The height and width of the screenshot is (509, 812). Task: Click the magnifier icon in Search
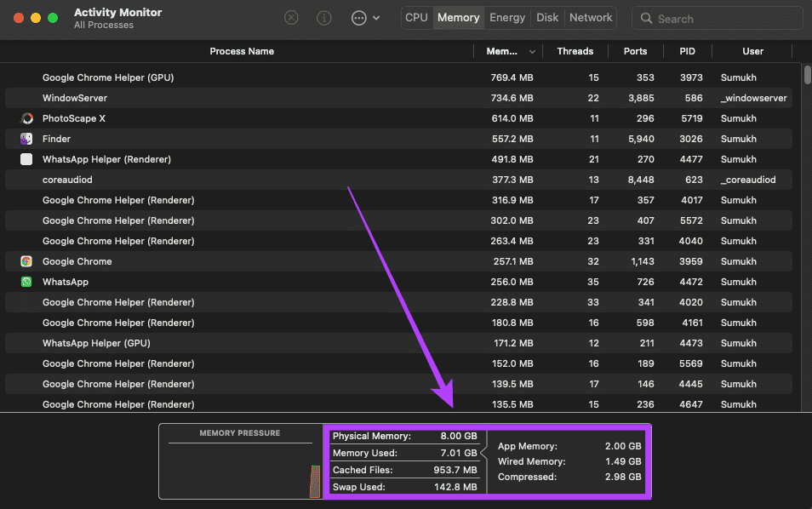click(x=646, y=19)
